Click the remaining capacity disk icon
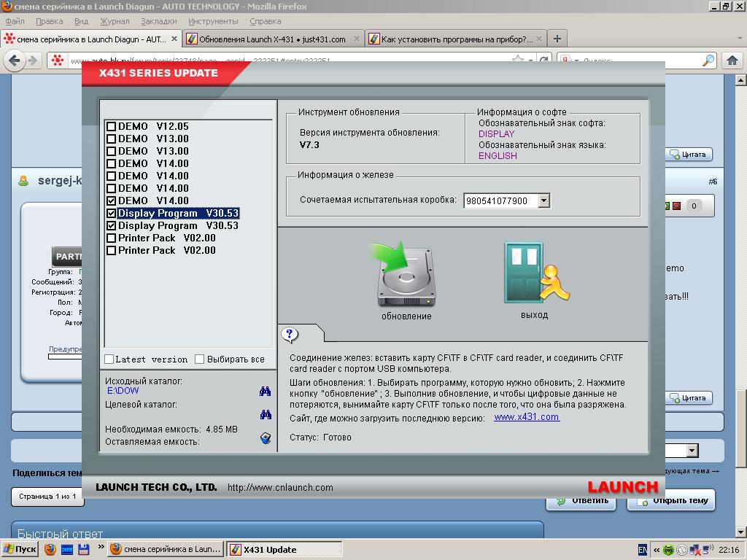 (266, 438)
